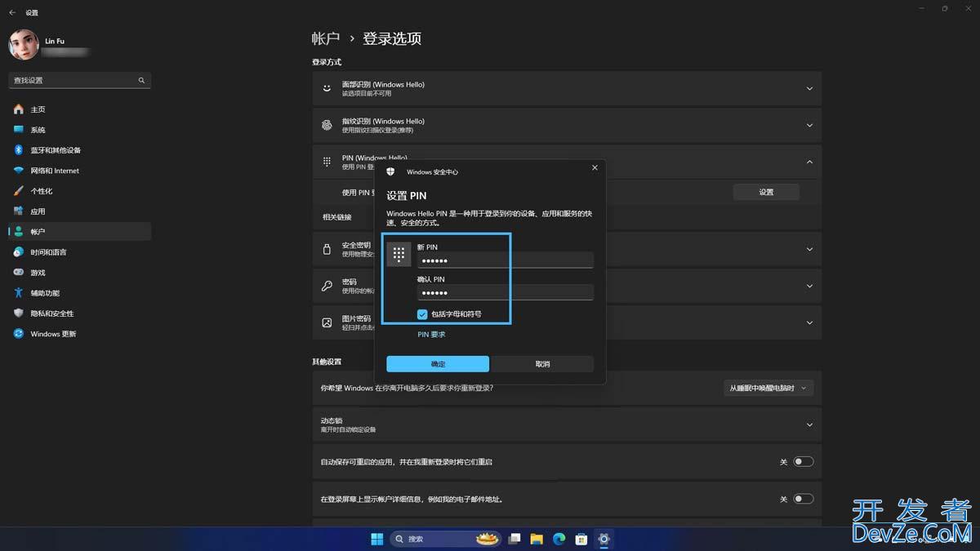Open 个性化 in the sidebar
Viewport: 980px width, 551px height.
(x=80, y=191)
